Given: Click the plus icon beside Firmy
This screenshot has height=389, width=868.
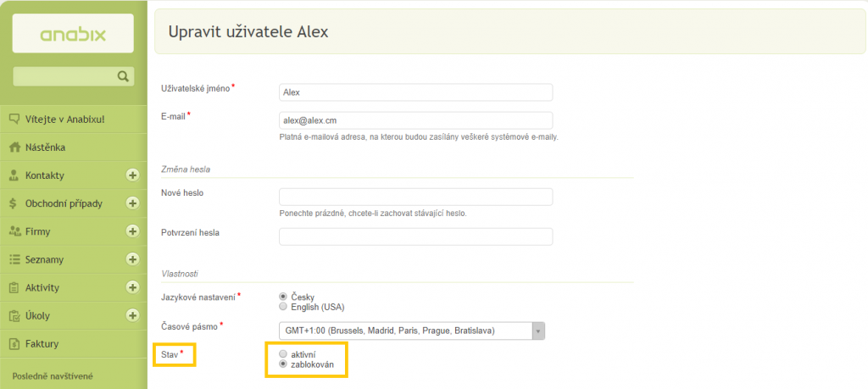Looking at the screenshot, I should 132,231.
